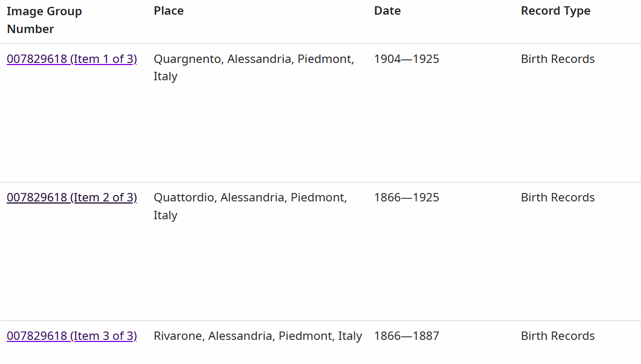Click Birth Records in the Quattordio row
The height and width of the screenshot is (364, 641).
coord(558,197)
